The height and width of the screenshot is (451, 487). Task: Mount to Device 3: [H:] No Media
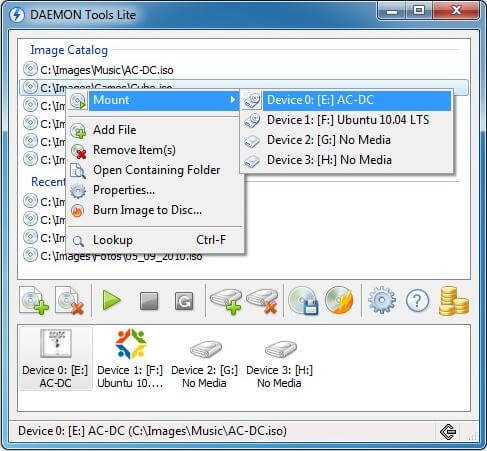[347, 160]
